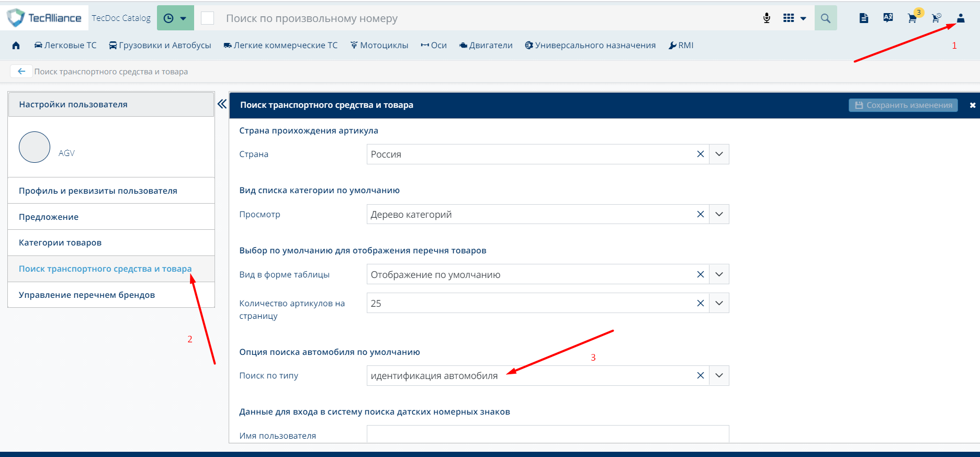
Task: Click the back arrow in breadcrumb
Action: 21,72
